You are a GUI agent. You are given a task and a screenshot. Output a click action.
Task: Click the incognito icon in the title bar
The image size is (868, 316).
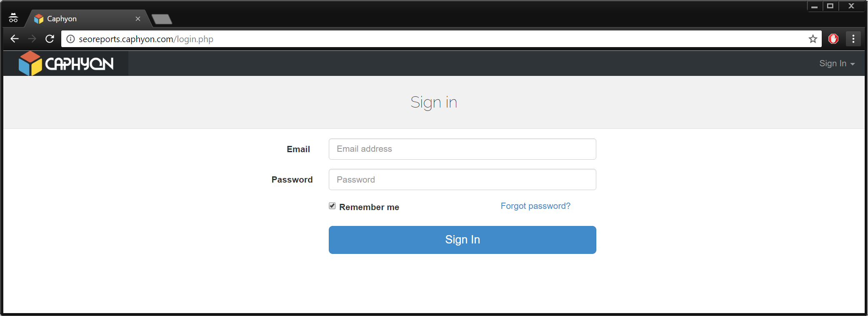(x=13, y=18)
